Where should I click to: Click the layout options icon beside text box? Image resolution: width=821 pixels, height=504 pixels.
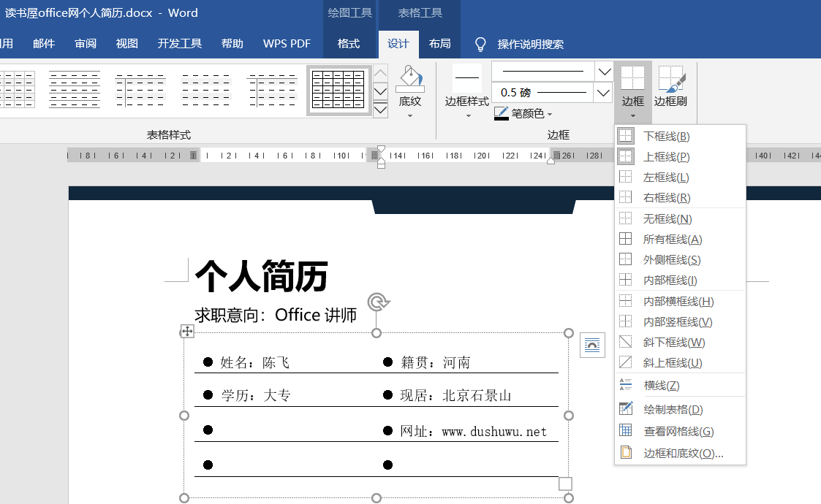pos(592,345)
